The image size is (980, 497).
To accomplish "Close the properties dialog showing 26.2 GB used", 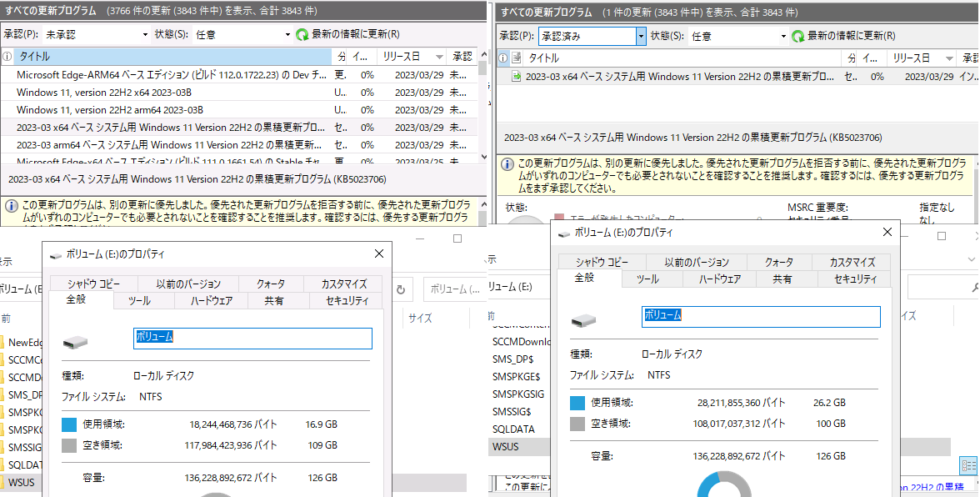I will pos(887,232).
